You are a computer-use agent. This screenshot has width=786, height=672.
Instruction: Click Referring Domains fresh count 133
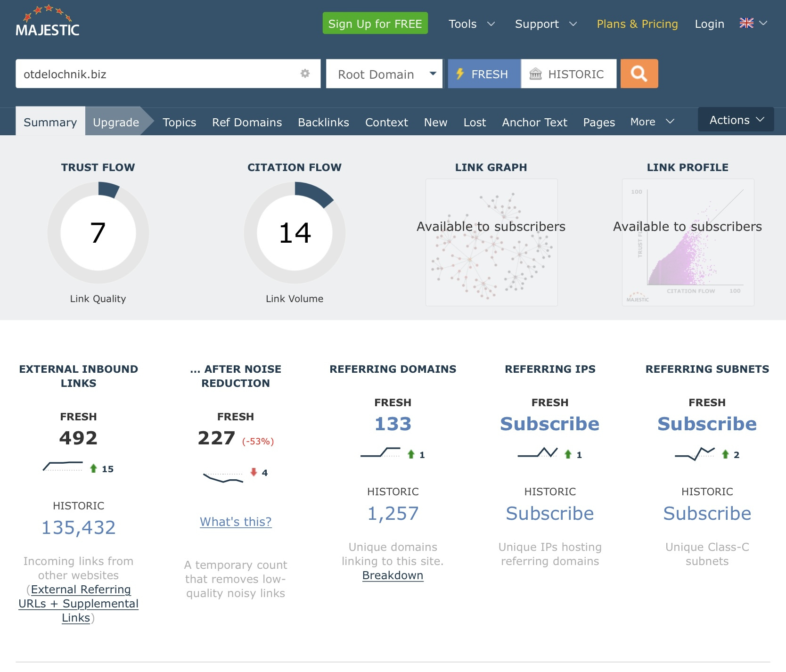(x=393, y=424)
